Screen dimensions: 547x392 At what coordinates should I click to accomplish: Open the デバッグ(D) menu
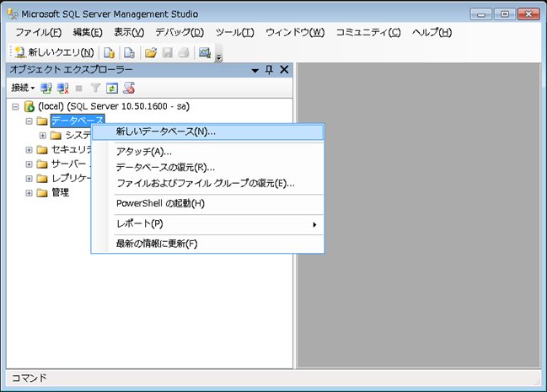click(180, 33)
